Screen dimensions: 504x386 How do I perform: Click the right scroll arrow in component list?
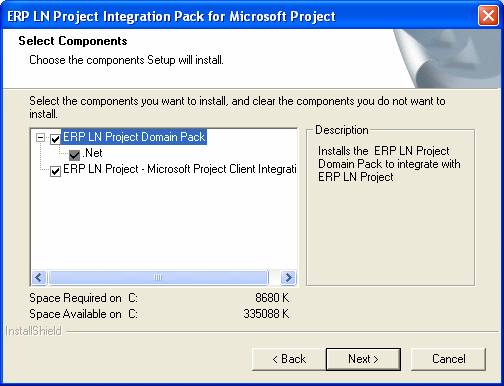click(x=288, y=277)
